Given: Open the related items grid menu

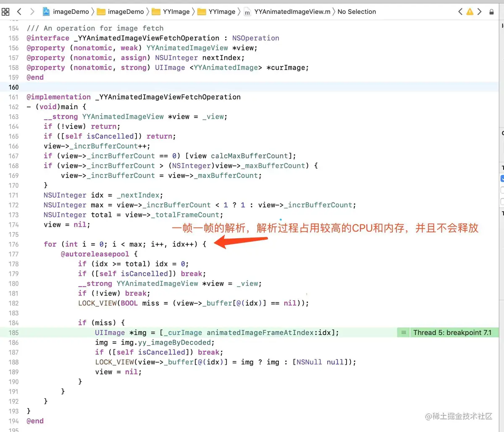Looking at the screenshot, I should pos(6,12).
